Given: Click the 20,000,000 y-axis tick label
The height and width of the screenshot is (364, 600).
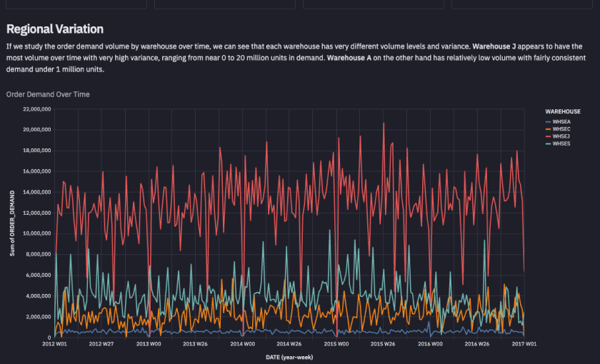Looking at the screenshot, I should (x=36, y=130).
